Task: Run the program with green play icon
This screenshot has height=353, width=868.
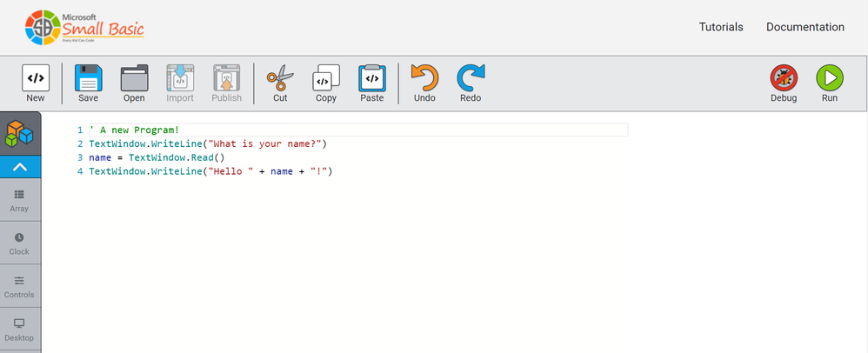Action: pyautogui.click(x=830, y=83)
